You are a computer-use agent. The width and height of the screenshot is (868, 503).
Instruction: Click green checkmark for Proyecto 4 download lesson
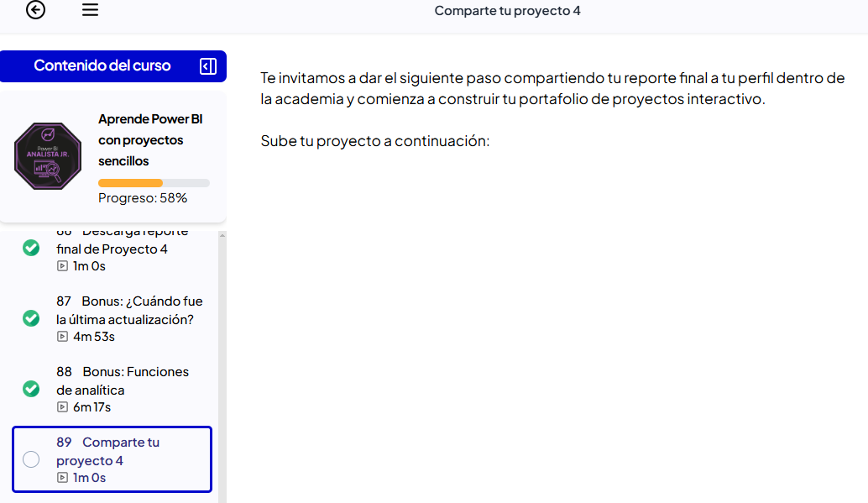click(x=31, y=248)
